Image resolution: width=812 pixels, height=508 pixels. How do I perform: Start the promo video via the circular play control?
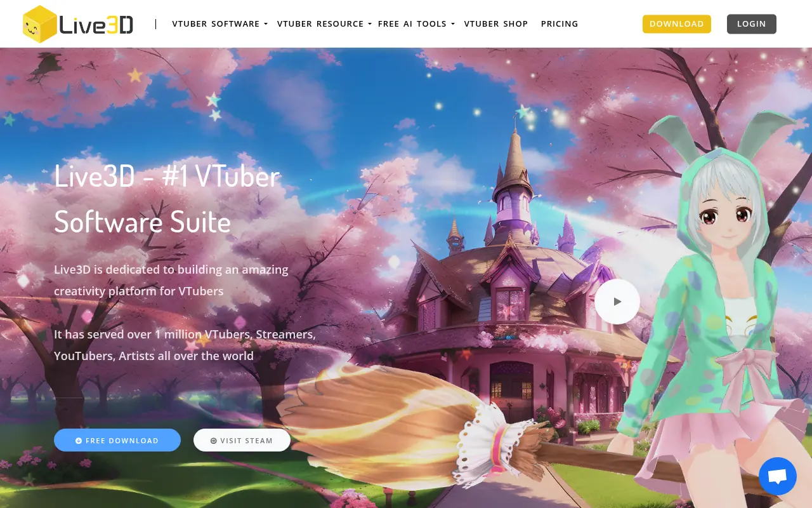pos(617,301)
